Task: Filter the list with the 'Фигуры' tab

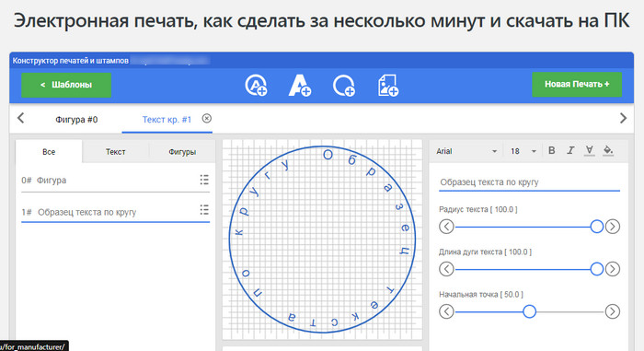Action: point(182,151)
